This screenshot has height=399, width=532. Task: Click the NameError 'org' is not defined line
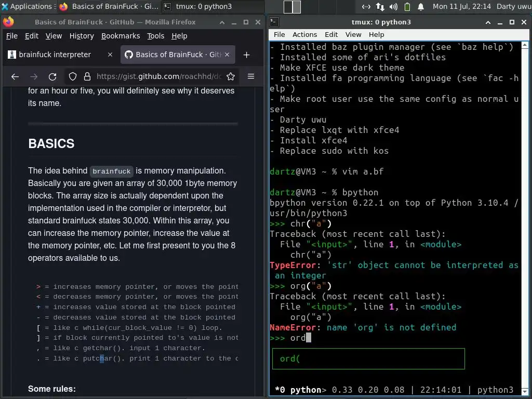pos(363,327)
